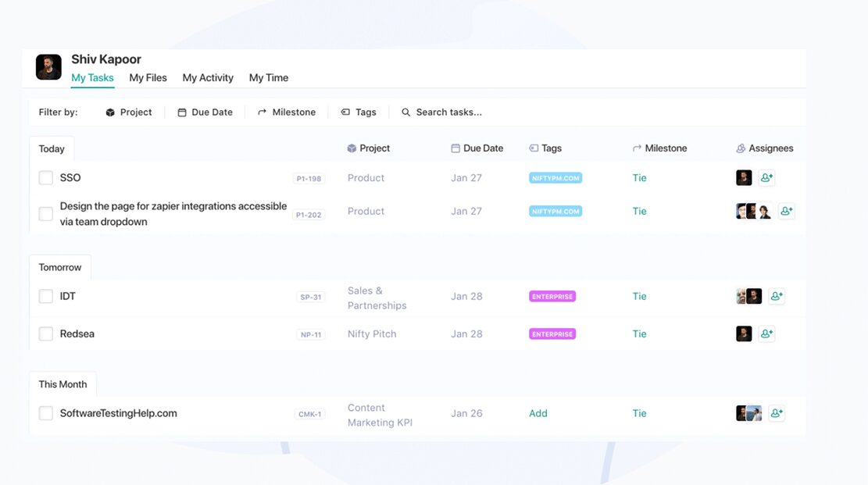This screenshot has width=868, height=485.
Task: Click the Assignees column people icon
Action: pyautogui.click(x=741, y=148)
